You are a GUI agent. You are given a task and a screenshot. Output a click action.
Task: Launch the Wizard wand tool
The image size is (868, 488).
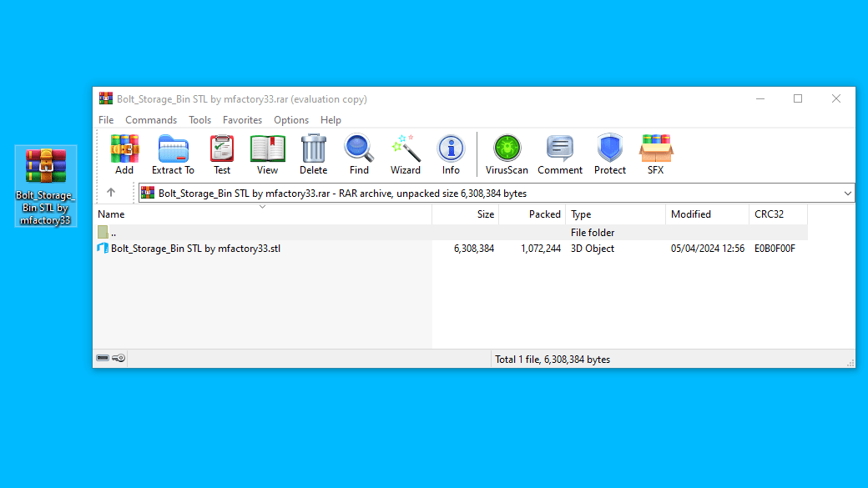tap(406, 154)
